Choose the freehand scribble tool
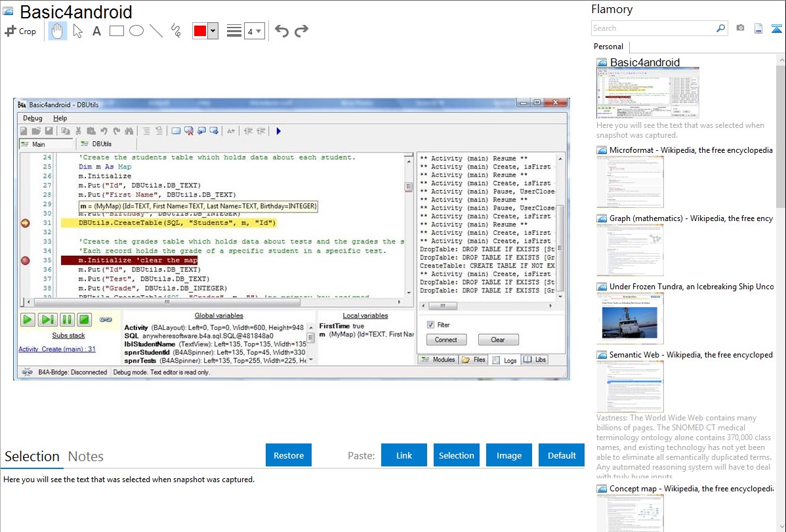This screenshot has height=532, width=786. click(x=176, y=31)
